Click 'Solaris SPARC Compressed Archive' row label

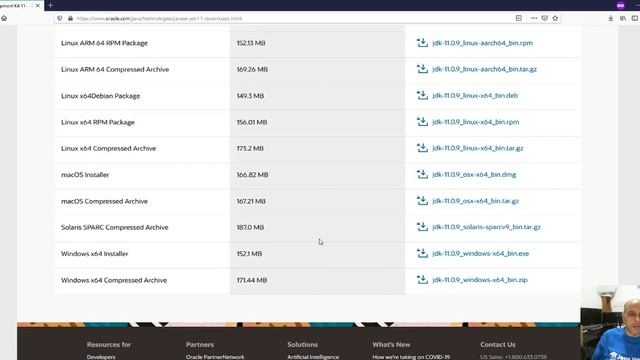(115, 227)
